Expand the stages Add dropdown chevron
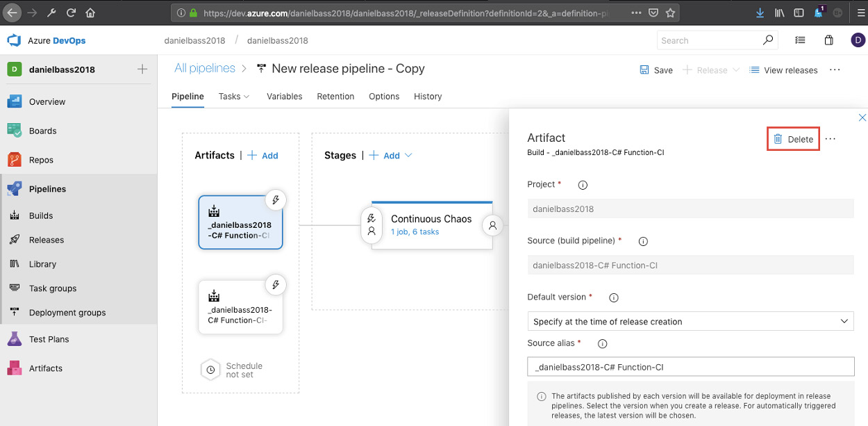The height and width of the screenshot is (426, 868). (x=408, y=156)
